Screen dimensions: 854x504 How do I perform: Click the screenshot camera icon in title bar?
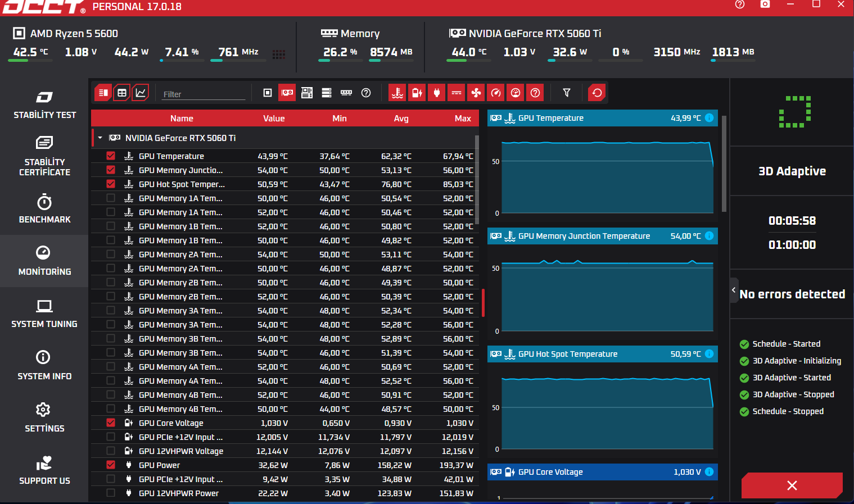[x=765, y=4]
